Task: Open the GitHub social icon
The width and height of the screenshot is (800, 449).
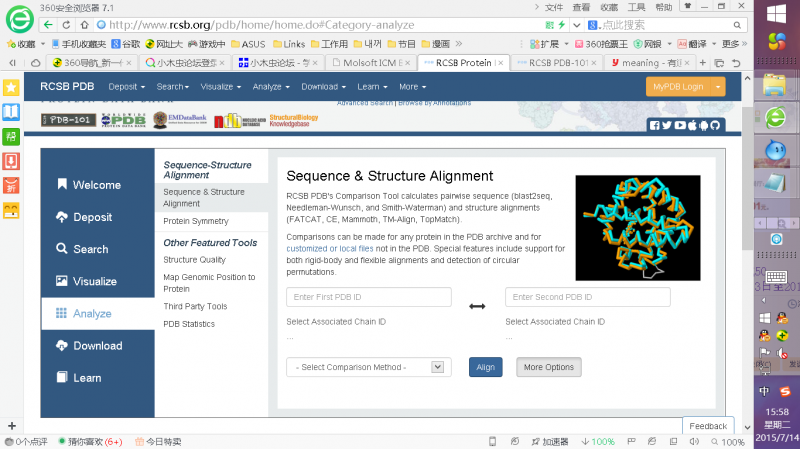Action: (715, 125)
